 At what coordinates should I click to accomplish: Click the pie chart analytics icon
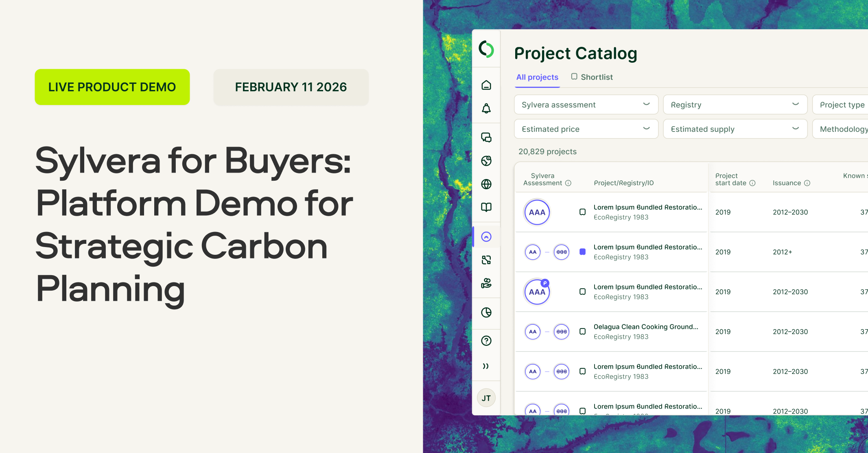click(486, 312)
